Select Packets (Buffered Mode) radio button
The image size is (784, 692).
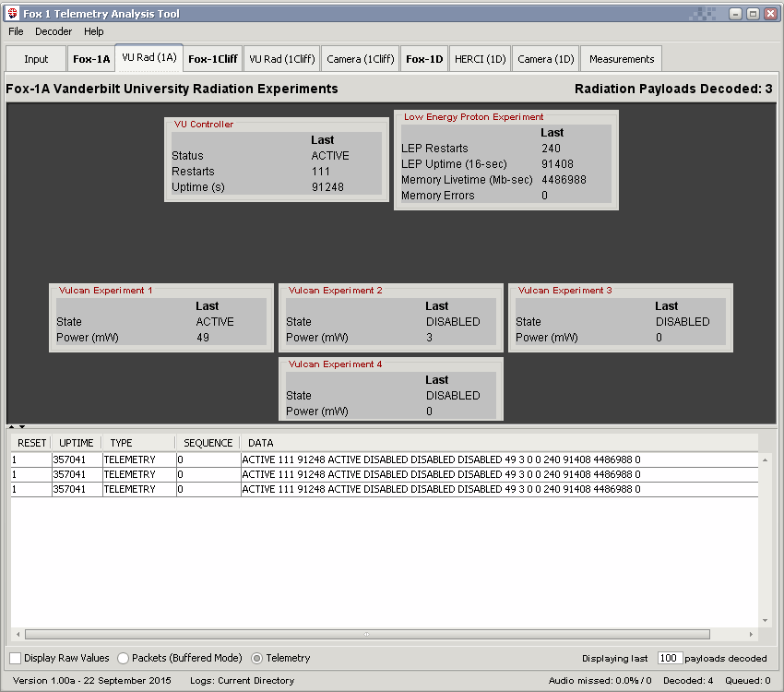point(124,658)
